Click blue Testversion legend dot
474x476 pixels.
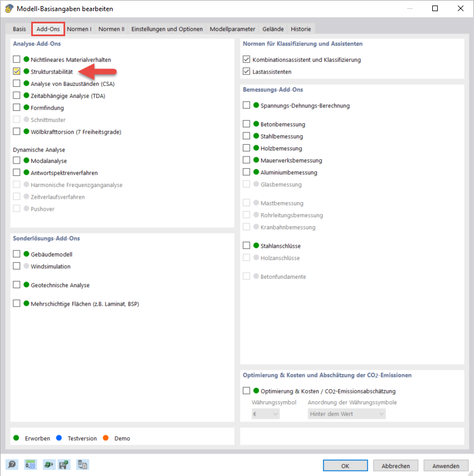coord(59,438)
